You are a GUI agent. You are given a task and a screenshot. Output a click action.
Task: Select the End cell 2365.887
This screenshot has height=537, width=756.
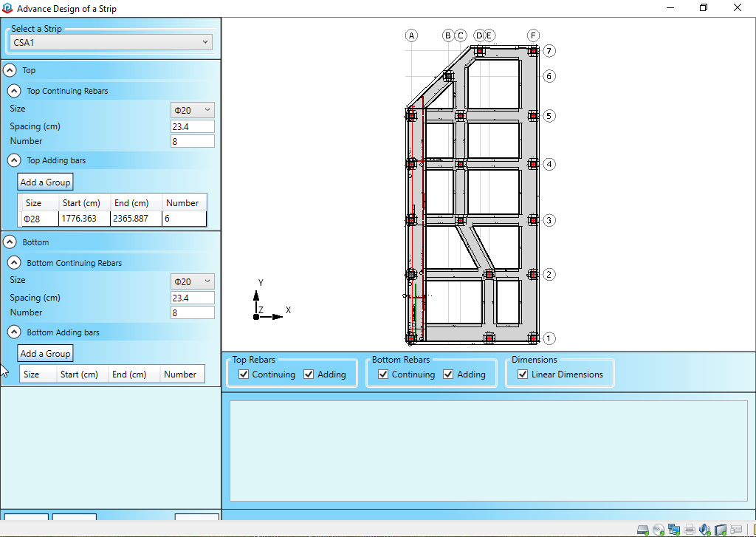pos(136,219)
